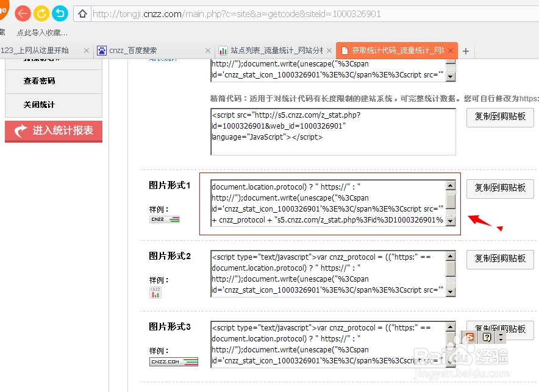Click the blue undo/restore button

coord(60,14)
